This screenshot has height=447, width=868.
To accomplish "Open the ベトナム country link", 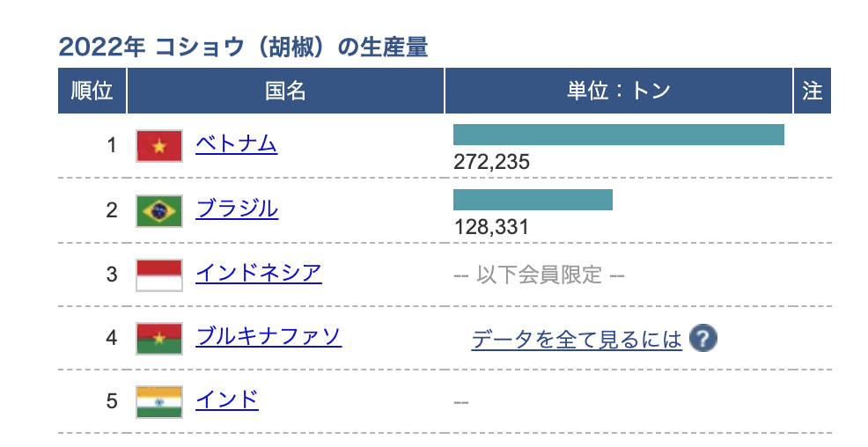I will 236,144.
